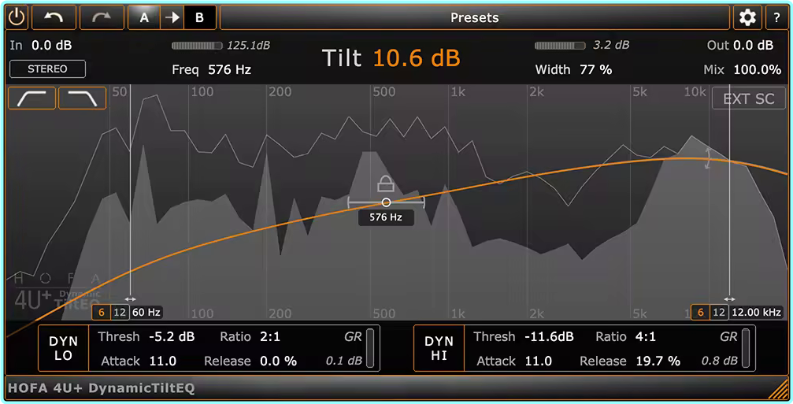Toggle the plugin power bypass button

click(x=17, y=18)
